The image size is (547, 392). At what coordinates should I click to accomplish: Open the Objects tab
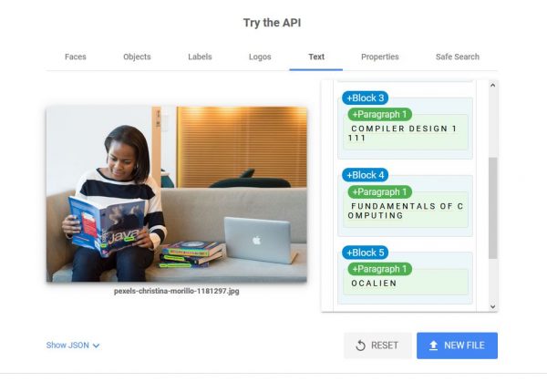pos(137,57)
